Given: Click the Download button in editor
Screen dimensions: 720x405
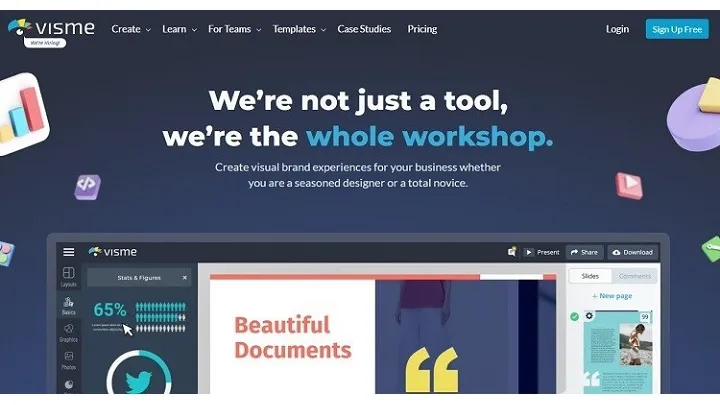Looking at the screenshot, I should 631,252.
